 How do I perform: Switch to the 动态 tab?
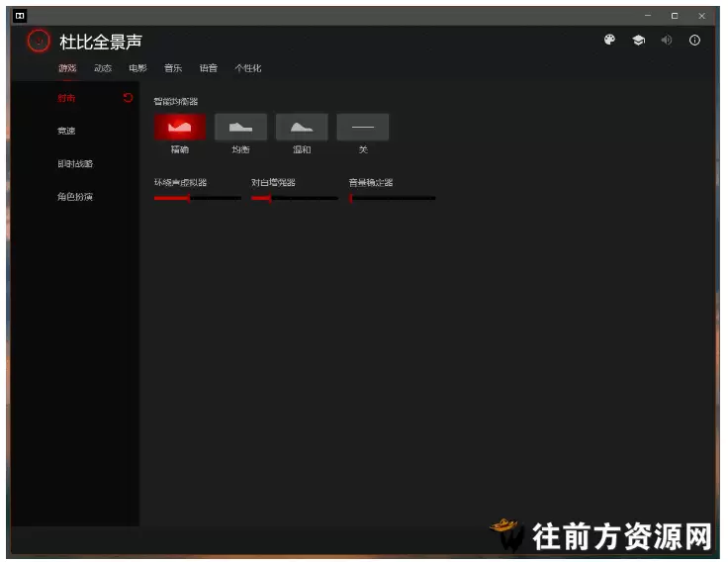tap(103, 68)
